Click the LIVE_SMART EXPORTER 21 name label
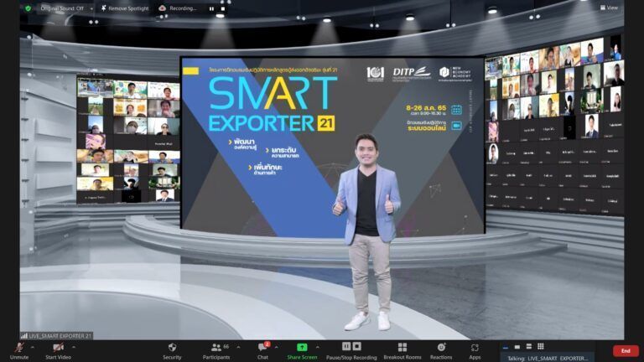 (60, 336)
